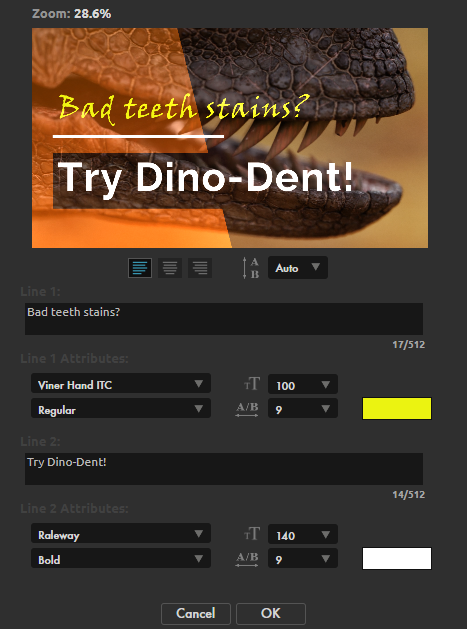Confirm with the OK button

[x=271, y=613]
